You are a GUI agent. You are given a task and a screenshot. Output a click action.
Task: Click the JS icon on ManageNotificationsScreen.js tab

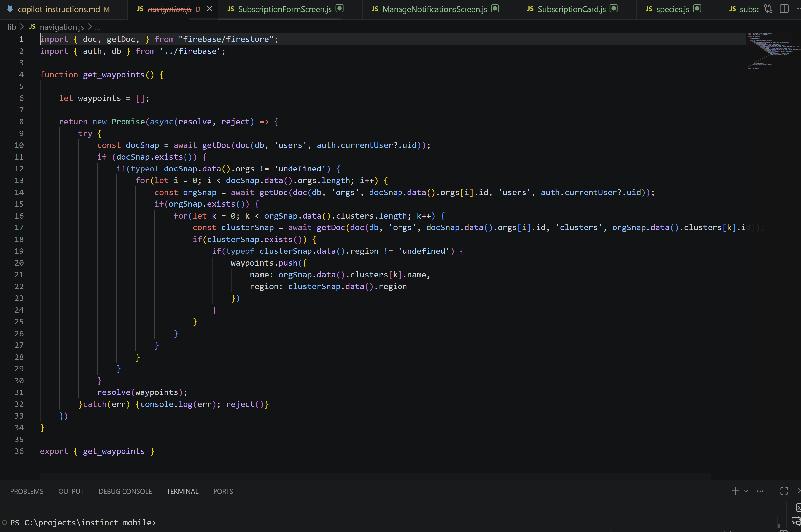(x=375, y=9)
